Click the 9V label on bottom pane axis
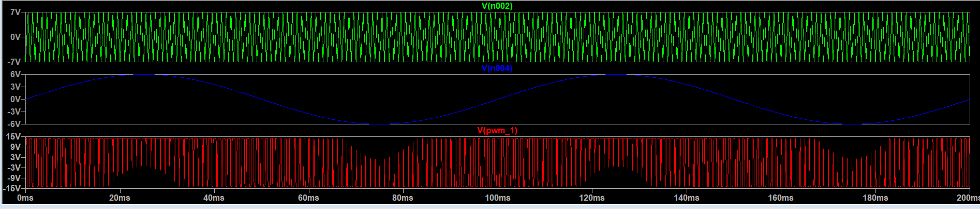 tap(15, 147)
